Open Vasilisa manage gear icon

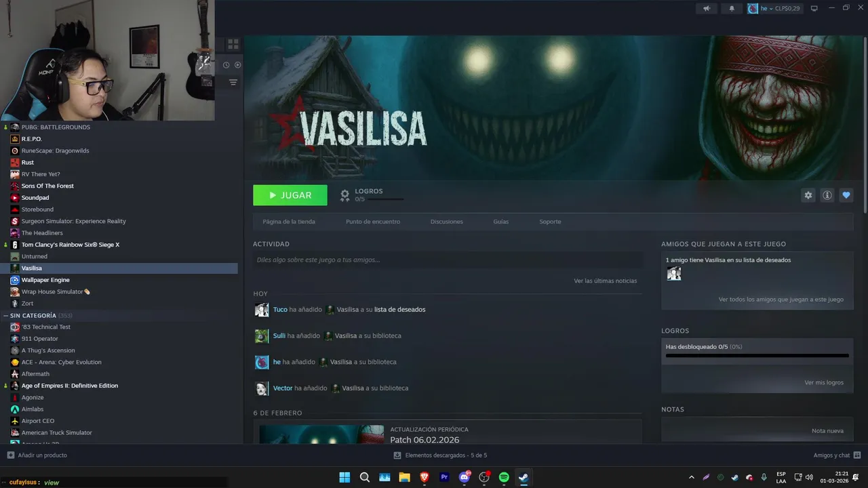click(808, 195)
